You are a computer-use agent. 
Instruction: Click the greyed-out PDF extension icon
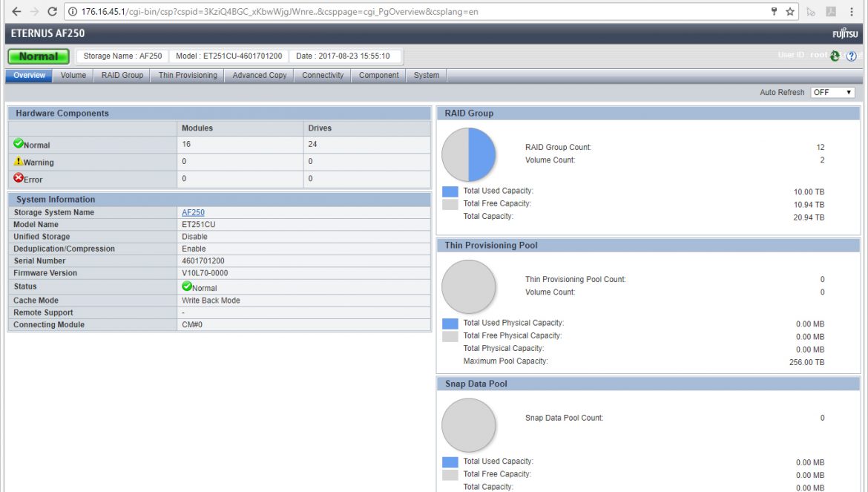831,12
